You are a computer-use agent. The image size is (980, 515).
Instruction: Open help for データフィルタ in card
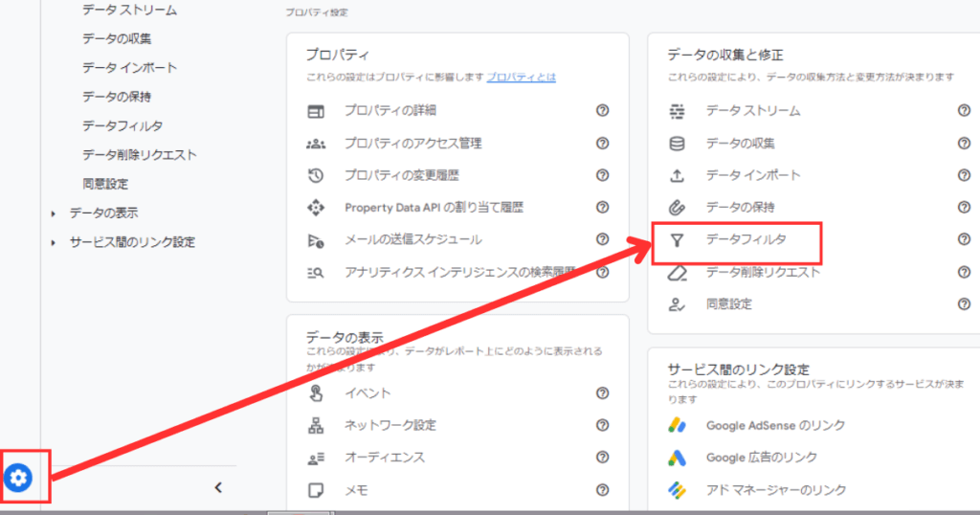[965, 239]
